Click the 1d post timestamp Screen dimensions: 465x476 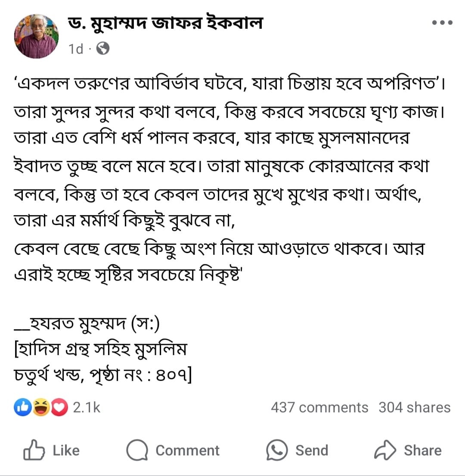coord(76,49)
